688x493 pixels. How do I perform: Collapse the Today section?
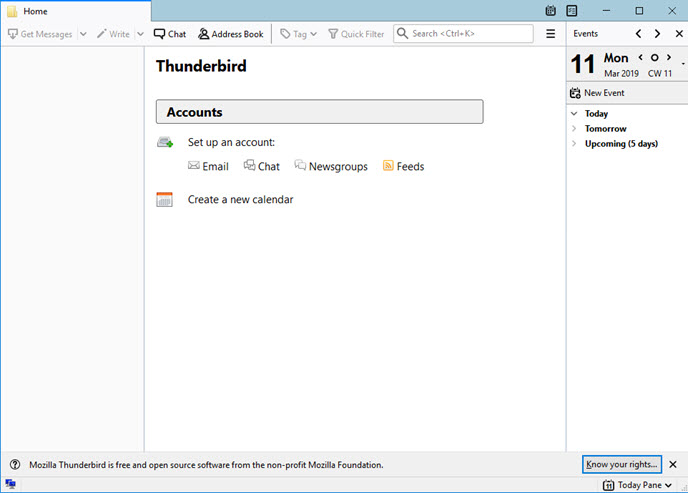tap(574, 114)
